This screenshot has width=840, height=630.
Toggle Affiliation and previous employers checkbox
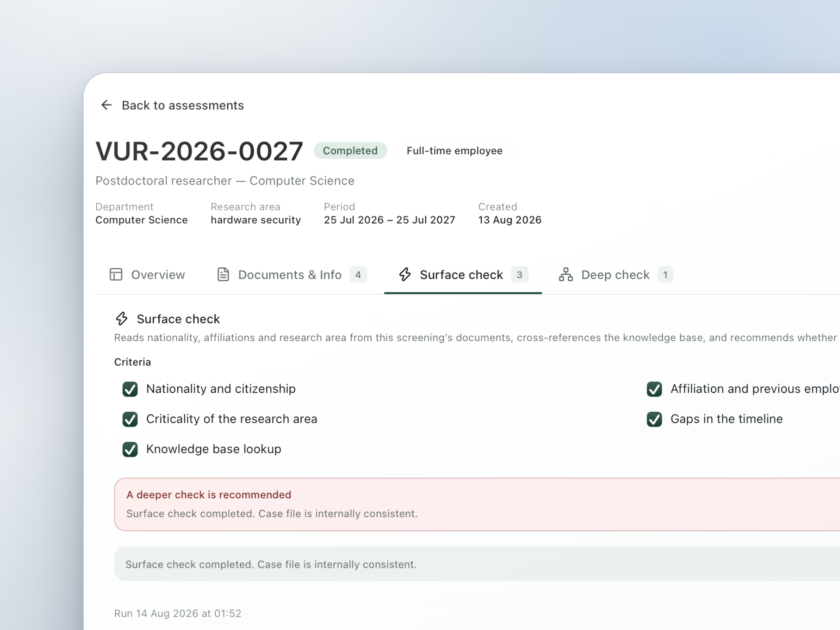654,389
